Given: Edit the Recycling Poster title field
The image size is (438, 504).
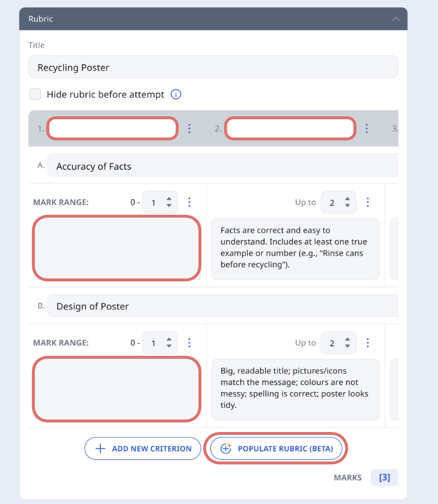Looking at the screenshot, I should pyautogui.click(x=213, y=68).
